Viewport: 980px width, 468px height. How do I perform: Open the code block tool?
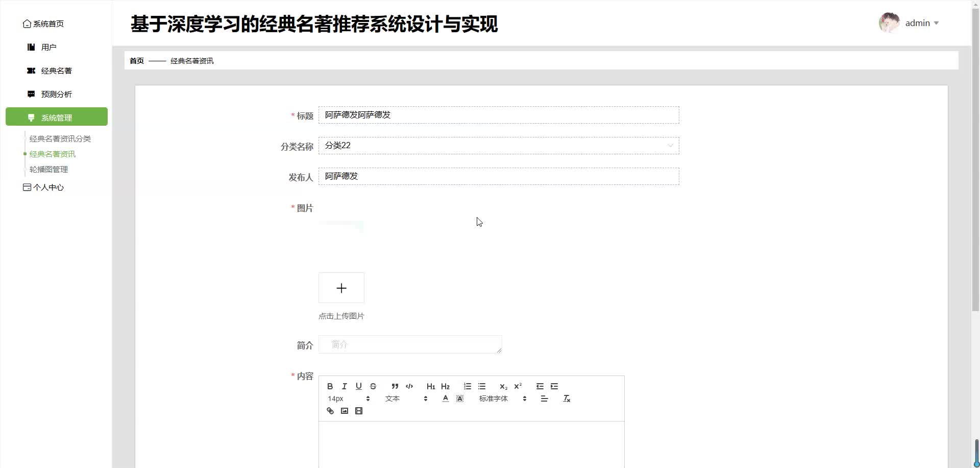409,386
